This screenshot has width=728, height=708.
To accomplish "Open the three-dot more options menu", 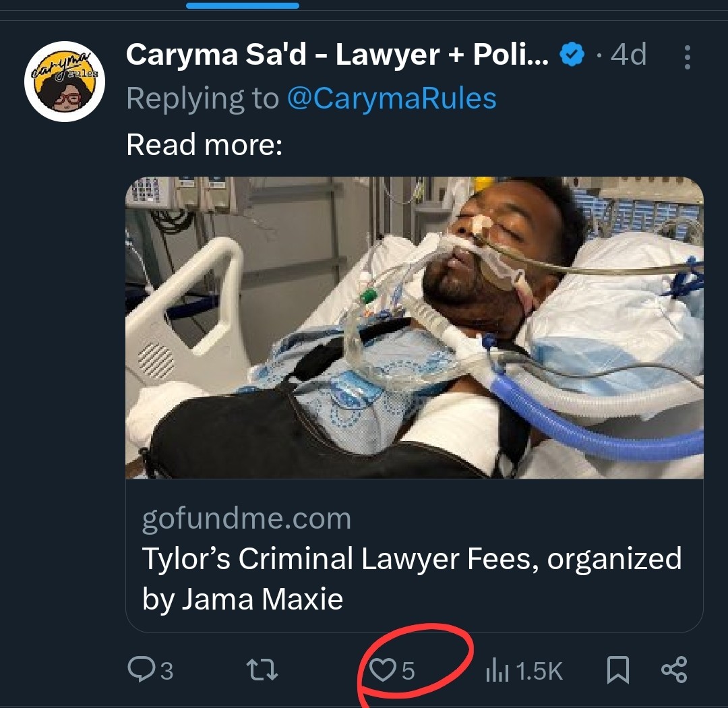I will 687,57.
